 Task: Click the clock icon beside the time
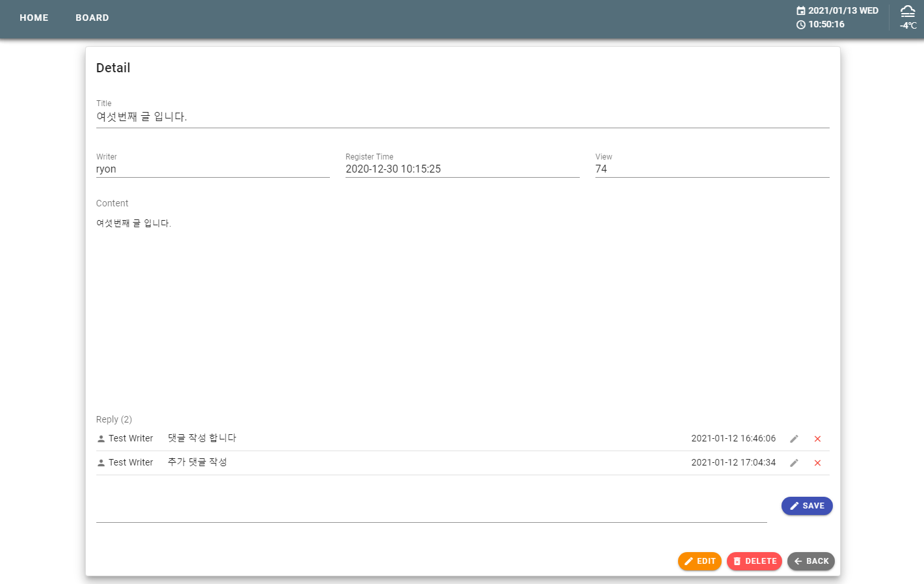coord(801,25)
